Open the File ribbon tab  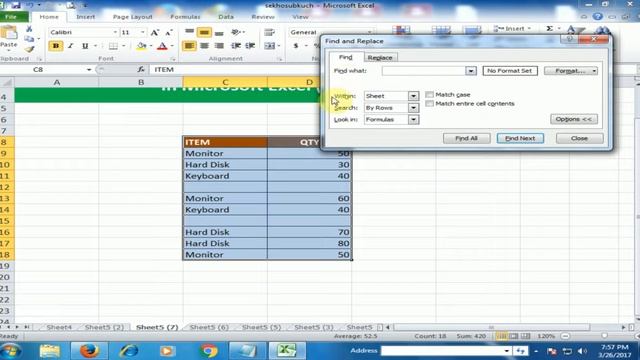click(x=11, y=17)
